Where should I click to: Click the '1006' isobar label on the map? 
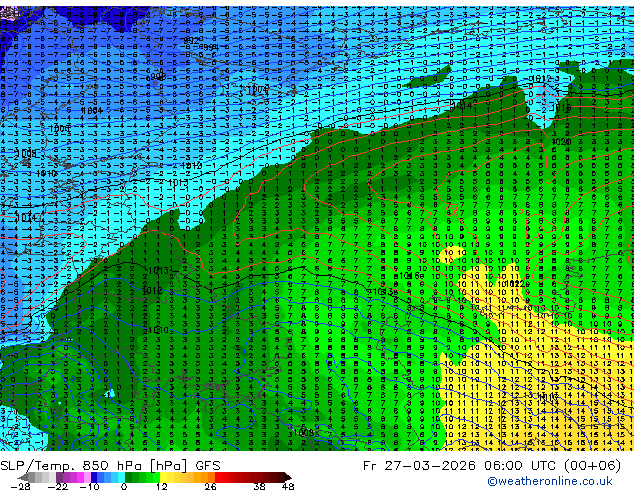point(59,129)
